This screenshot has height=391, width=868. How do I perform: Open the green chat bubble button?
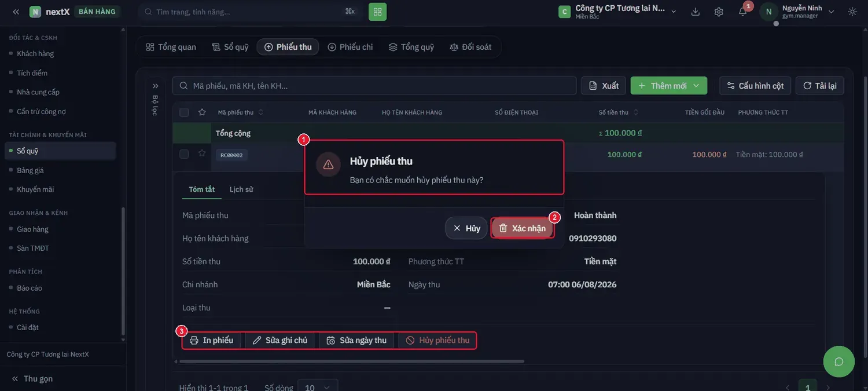click(x=839, y=361)
